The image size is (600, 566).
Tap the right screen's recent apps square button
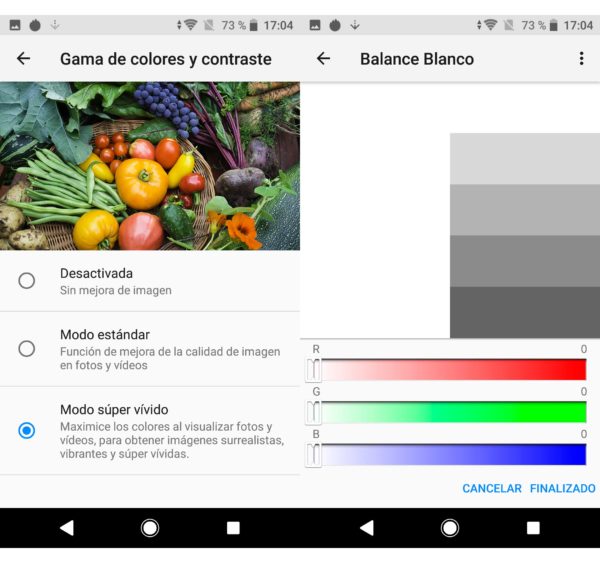pyautogui.click(x=533, y=528)
